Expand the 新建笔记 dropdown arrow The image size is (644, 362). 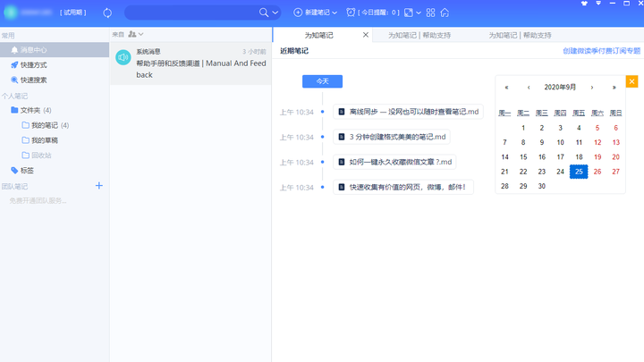point(335,13)
